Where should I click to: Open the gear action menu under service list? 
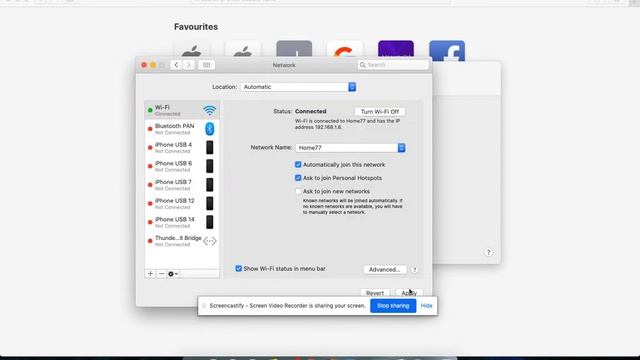[x=173, y=274]
